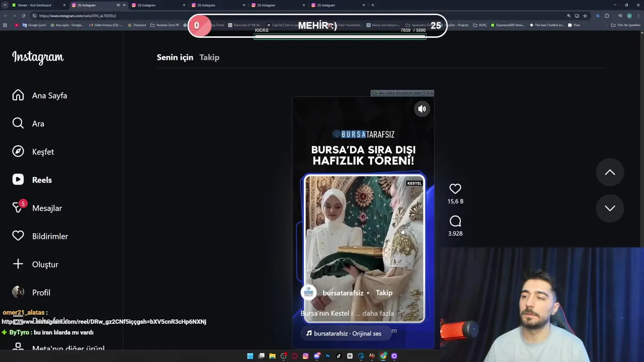The width and height of the screenshot is (644, 362).
Task: Open TikTok on taskbar
Action: (x=339, y=356)
